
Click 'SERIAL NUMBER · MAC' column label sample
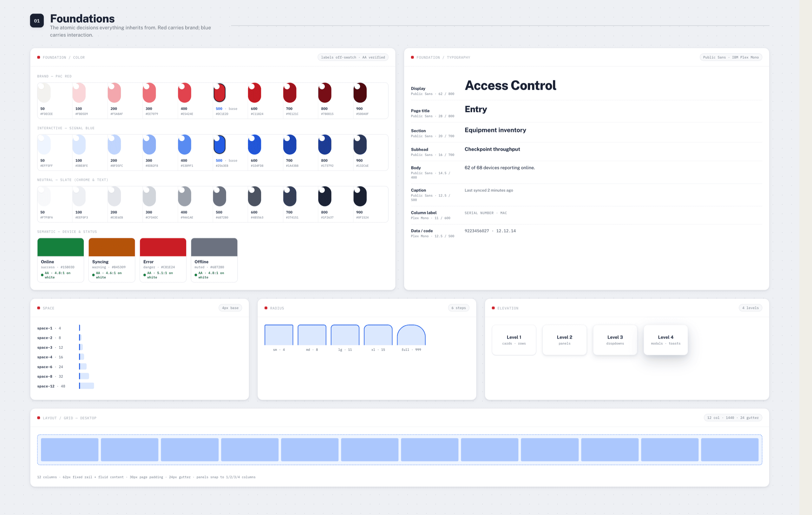point(486,213)
